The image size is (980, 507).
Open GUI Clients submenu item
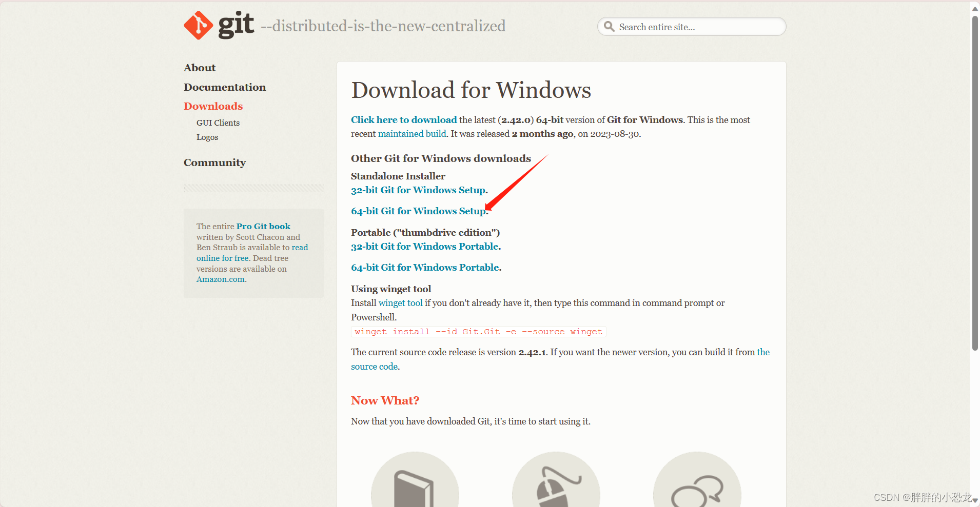tap(218, 123)
